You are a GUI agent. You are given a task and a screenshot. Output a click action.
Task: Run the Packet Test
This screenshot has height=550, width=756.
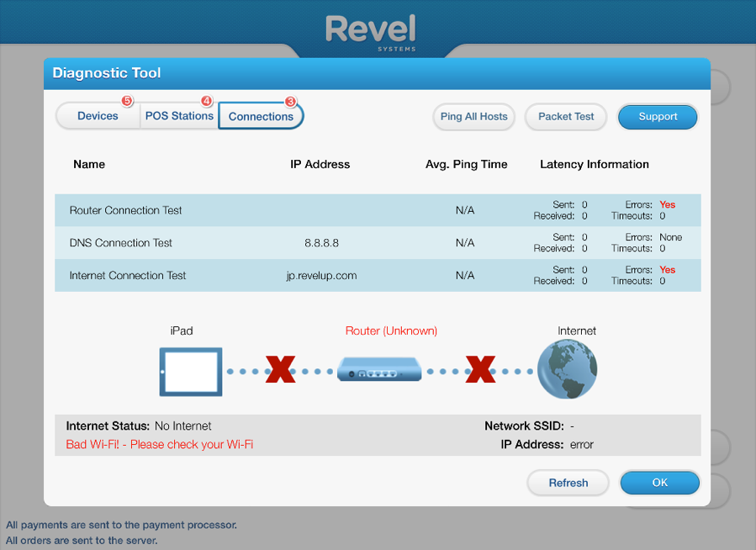click(x=566, y=117)
